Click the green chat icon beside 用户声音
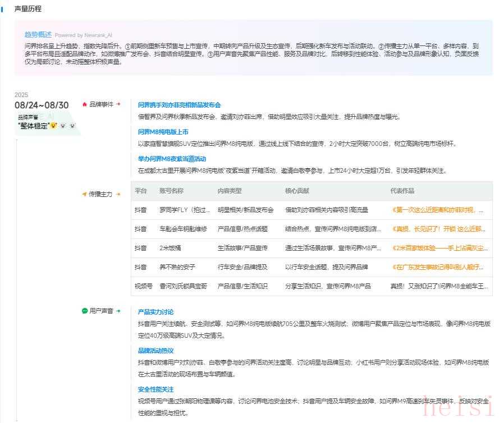 (85, 311)
